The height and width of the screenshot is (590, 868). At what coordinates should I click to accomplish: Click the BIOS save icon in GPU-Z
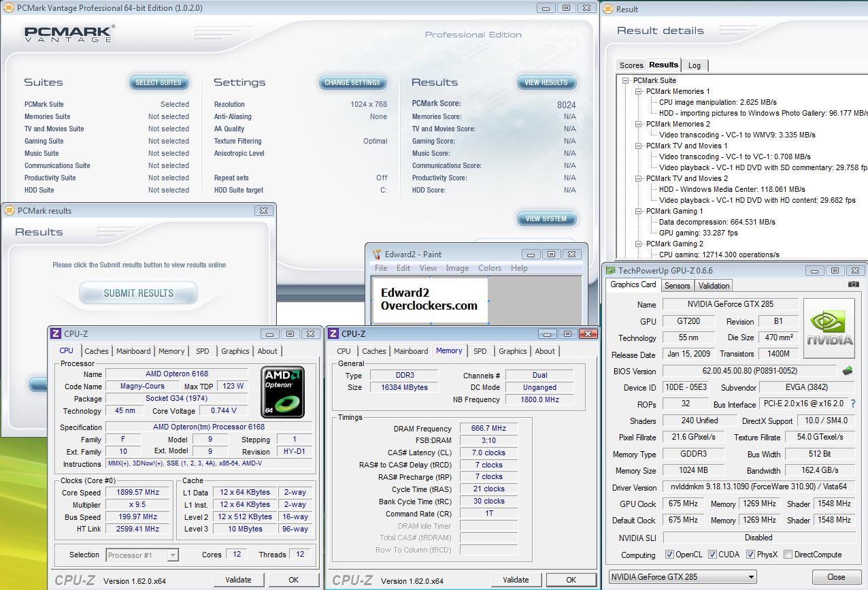coord(848,371)
